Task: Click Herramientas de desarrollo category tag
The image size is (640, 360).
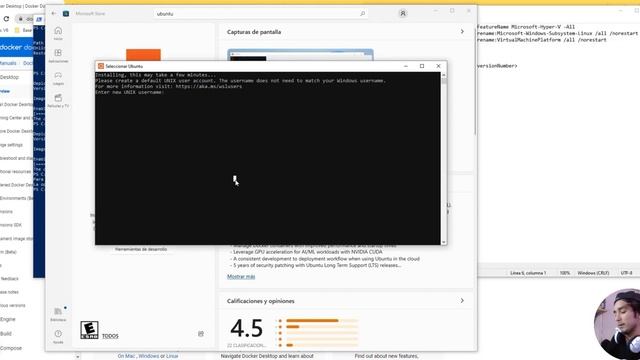Action: point(141,249)
